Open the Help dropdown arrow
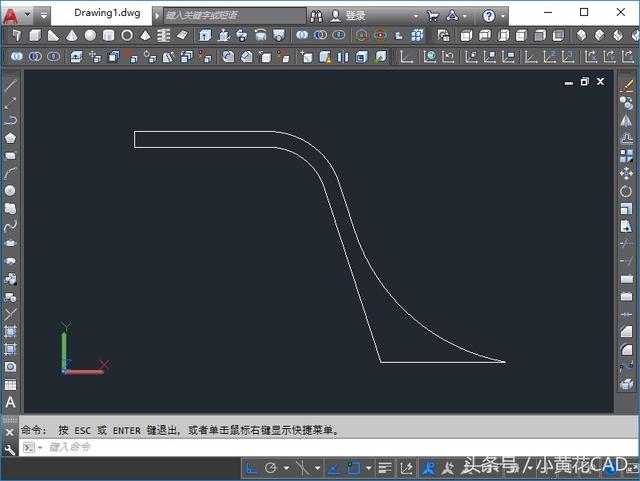Image resolution: width=640 pixels, height=481 pixels. click(x=502, y=16)
